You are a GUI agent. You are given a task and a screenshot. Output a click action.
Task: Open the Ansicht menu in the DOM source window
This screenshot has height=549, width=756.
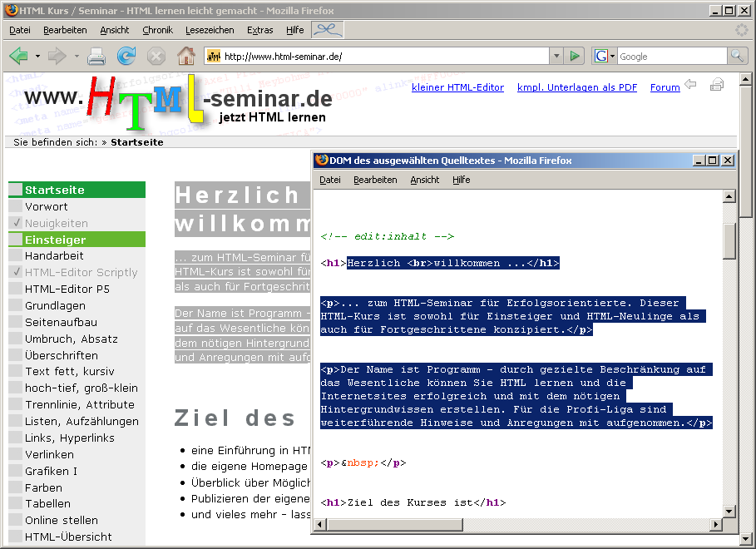tap(425, 180)
